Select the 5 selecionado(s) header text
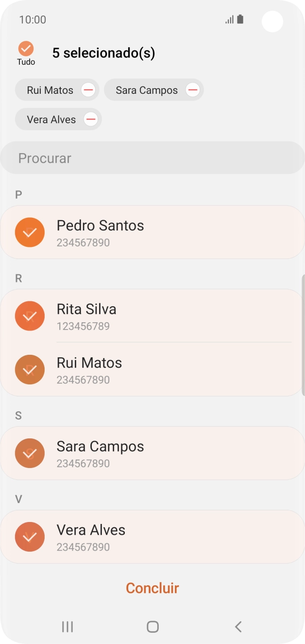This screenshot has height=644, width=305. click(x=104, y=52)
